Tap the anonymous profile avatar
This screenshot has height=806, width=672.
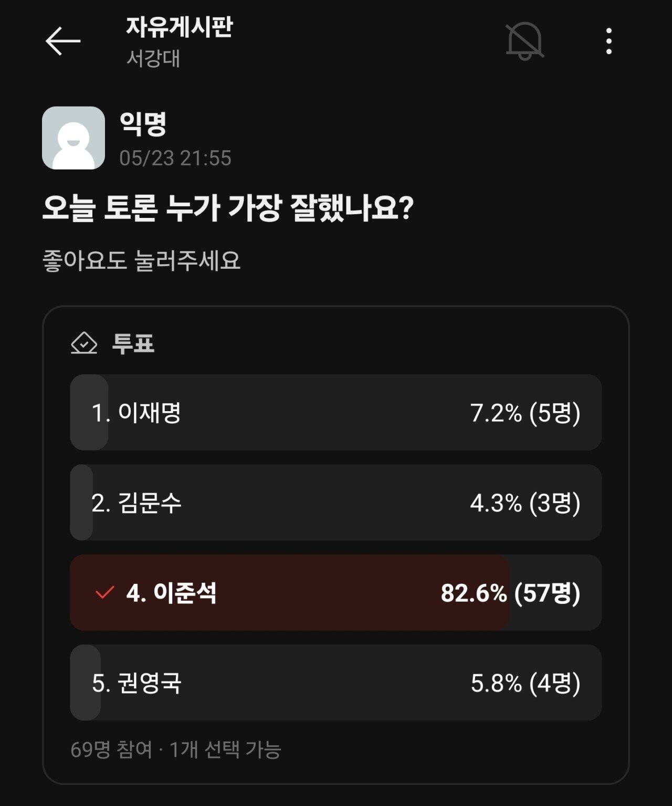73,138
